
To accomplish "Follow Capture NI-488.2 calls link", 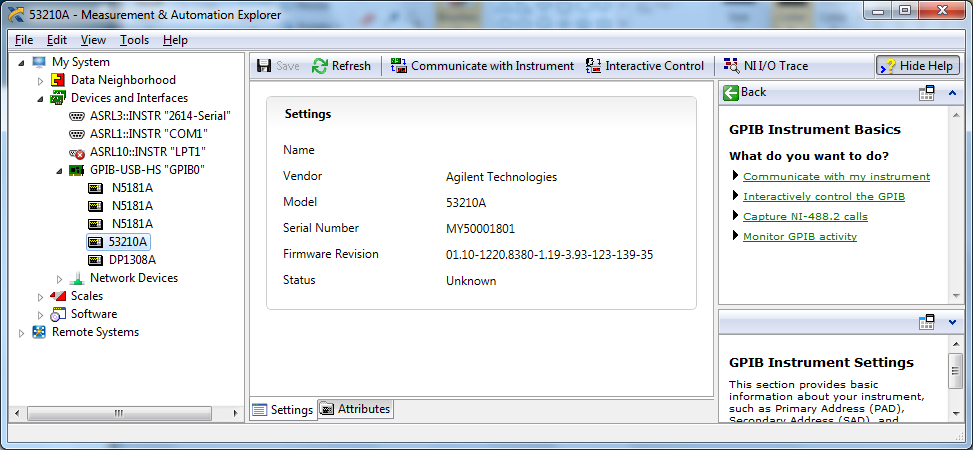I will coord(805,217).
